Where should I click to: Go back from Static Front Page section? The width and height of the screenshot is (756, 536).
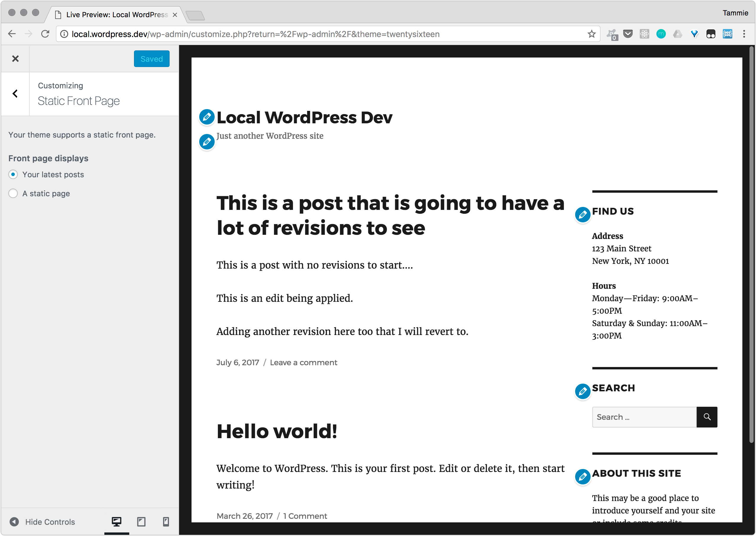pos(15,94)
